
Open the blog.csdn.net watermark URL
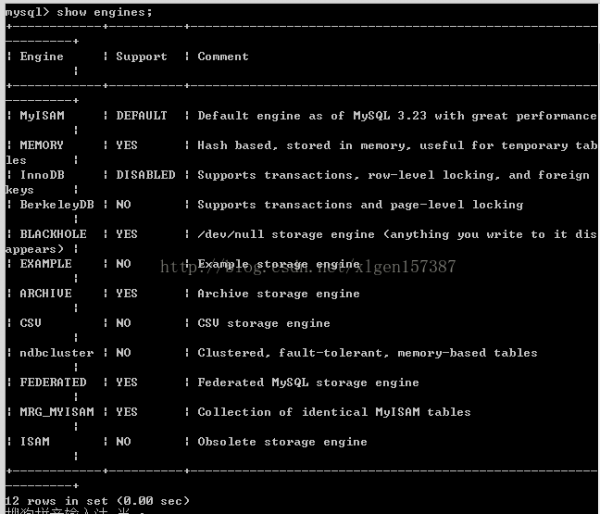click(x=308, y=266)
